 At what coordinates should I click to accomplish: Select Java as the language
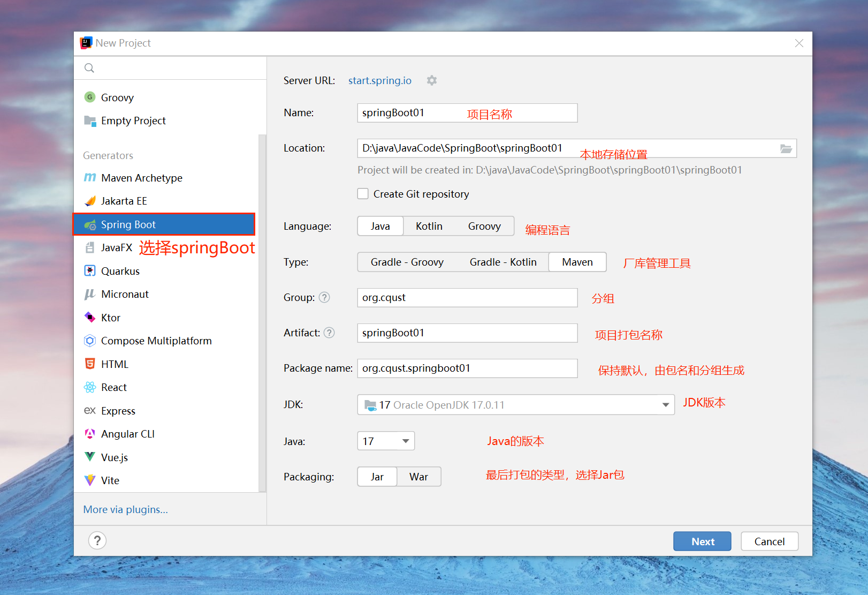coord(380,226)
